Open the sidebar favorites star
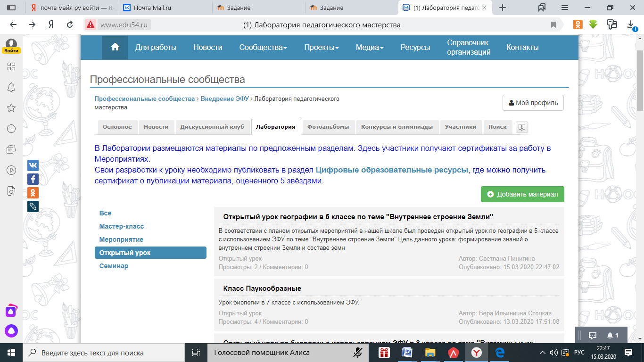Image resolution: width=644 pixels, height=362 pixels. pyautogui.click(x=11, y=108)
